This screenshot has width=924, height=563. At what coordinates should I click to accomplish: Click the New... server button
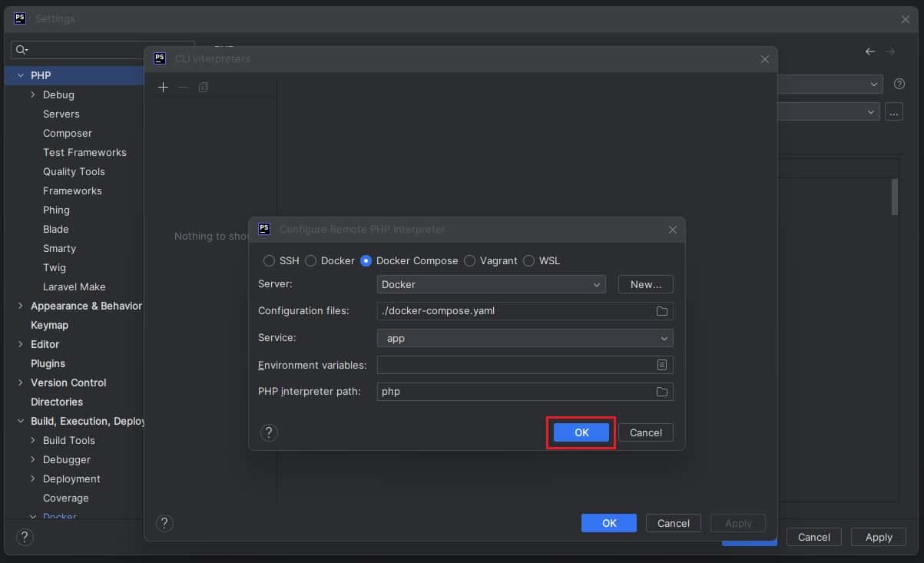645,284
